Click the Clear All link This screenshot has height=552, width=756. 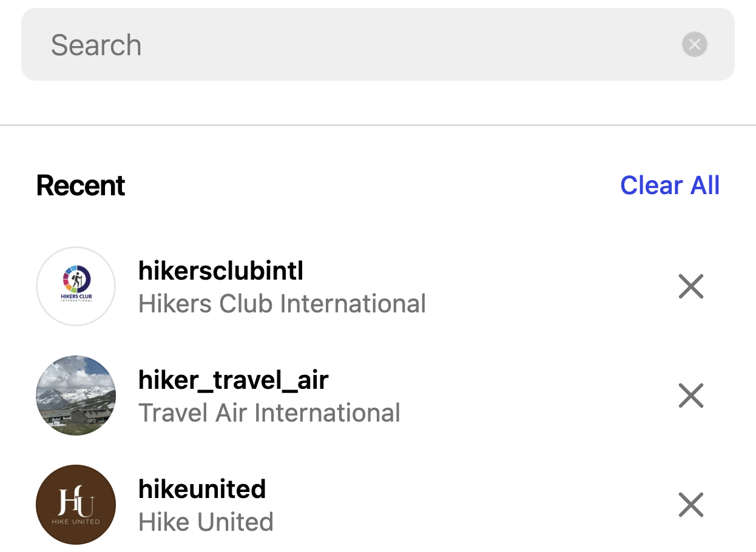pyautogui.click(x=670, y=186)
